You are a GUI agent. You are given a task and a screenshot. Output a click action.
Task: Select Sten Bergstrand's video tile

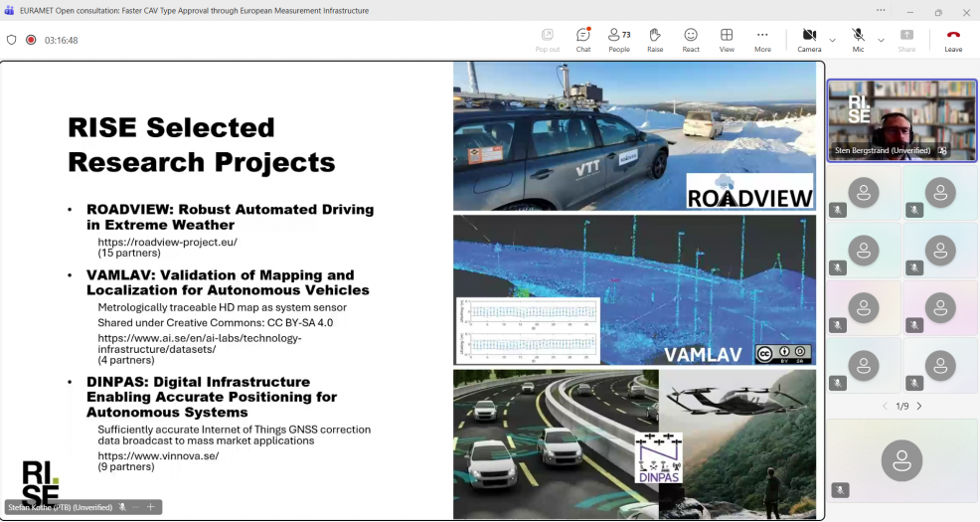pos(901,120)
